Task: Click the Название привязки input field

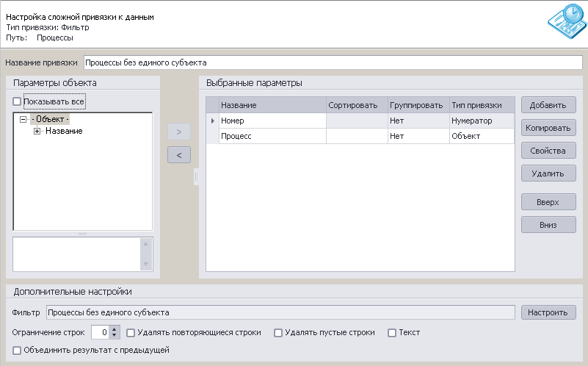Action: 333,62
